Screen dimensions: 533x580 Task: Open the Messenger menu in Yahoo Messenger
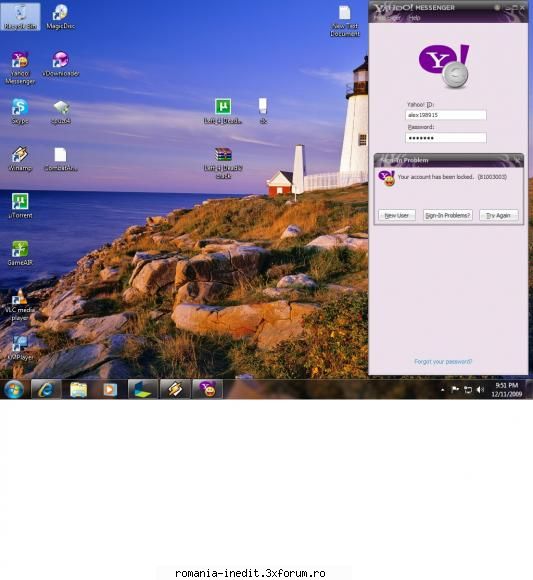tap(387, 18)
